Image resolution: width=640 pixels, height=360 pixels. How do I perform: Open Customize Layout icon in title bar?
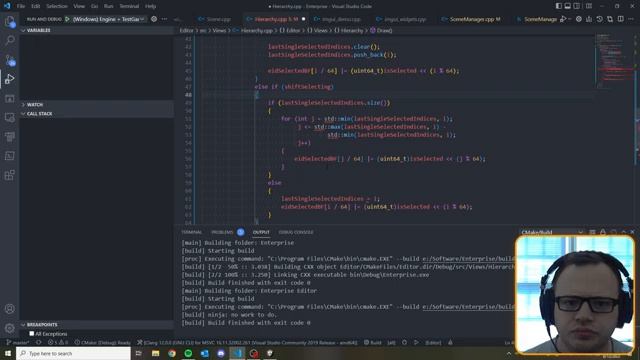[589, 6]
